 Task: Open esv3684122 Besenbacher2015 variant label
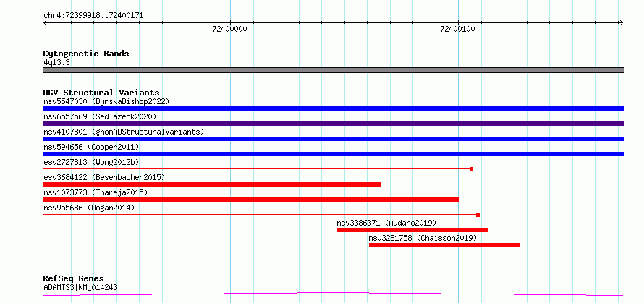(x=104, y=177)
